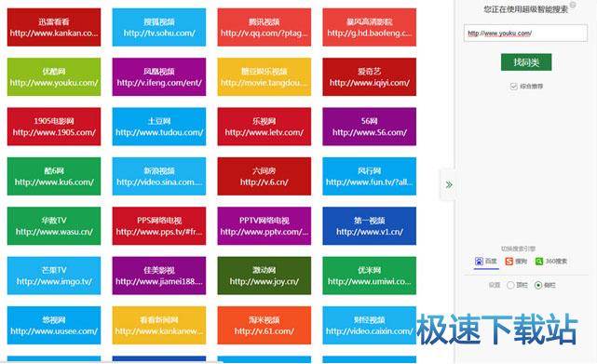Select the 顶栏 radio option
This screenshot has height=364, width=597.
click(510, 285)
